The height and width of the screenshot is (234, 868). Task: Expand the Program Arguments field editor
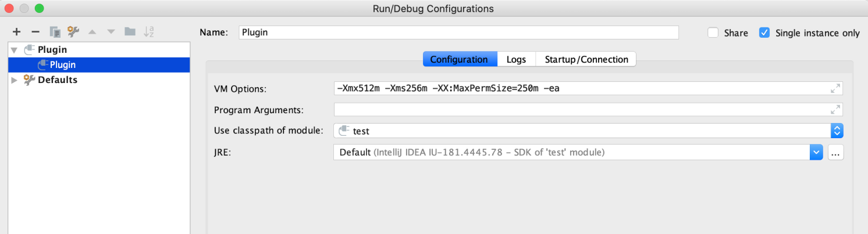coord(835,109)
